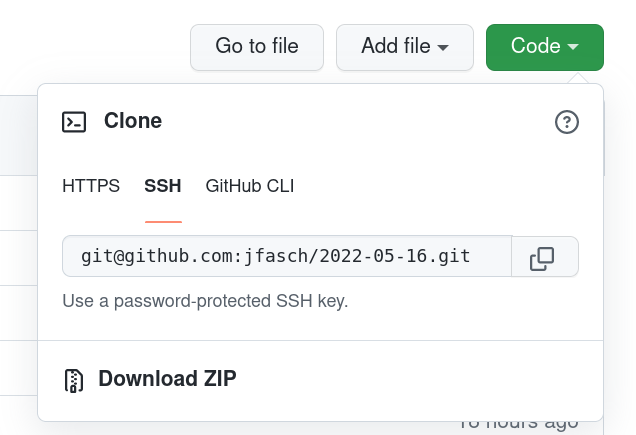Click the word Code on the green button
The width and height of the screenshot is (636, 435).
(x=535, y=47)
